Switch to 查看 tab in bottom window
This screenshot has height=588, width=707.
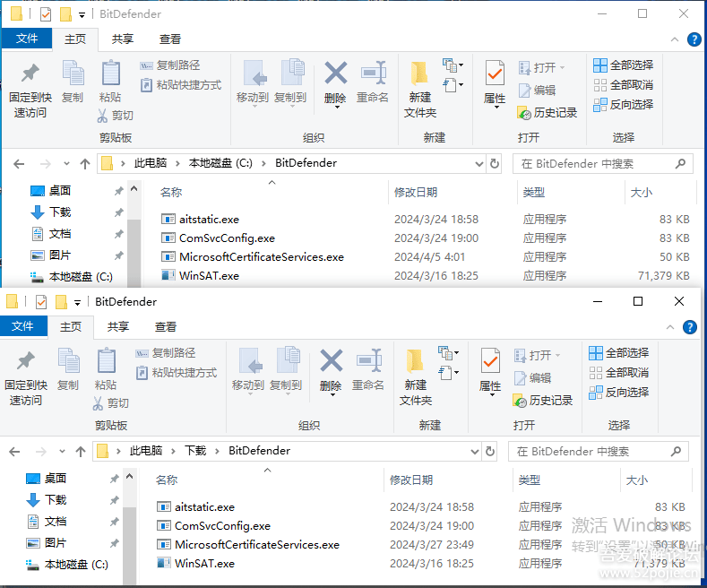click(166, 327)
